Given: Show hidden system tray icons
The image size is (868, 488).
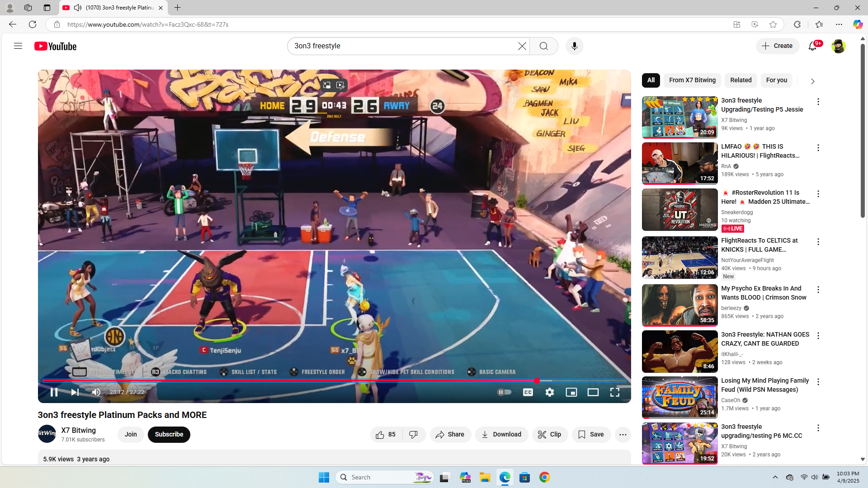Looking at the screenshot, I should click(x=775, y=477).
